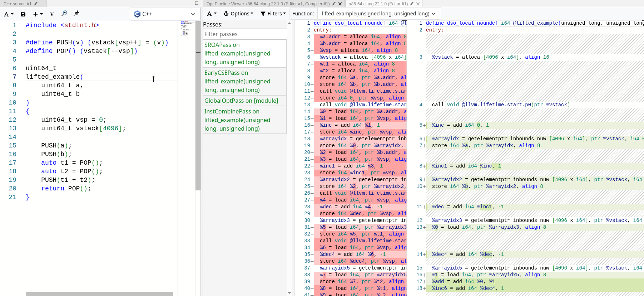Viewport: 644px width, 296px height.
Task: Click the save icon in editor toolbar
Action: click(x=23, y=14)
